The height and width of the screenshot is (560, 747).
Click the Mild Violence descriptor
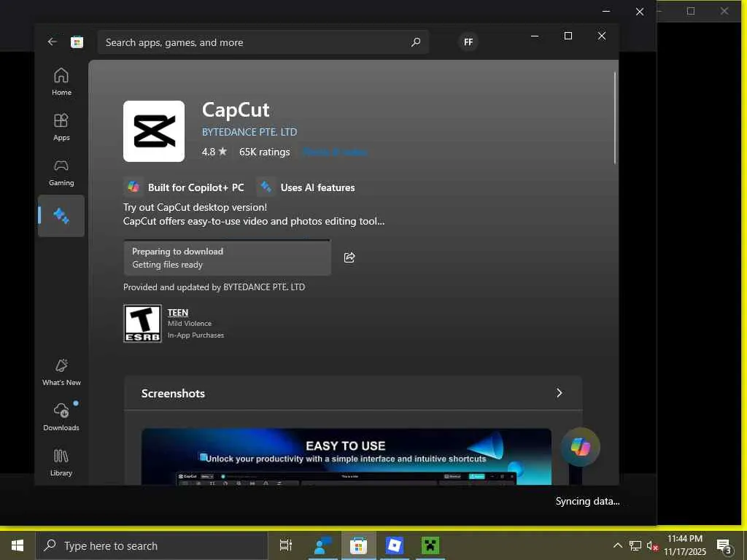click(x=190, y=323)
